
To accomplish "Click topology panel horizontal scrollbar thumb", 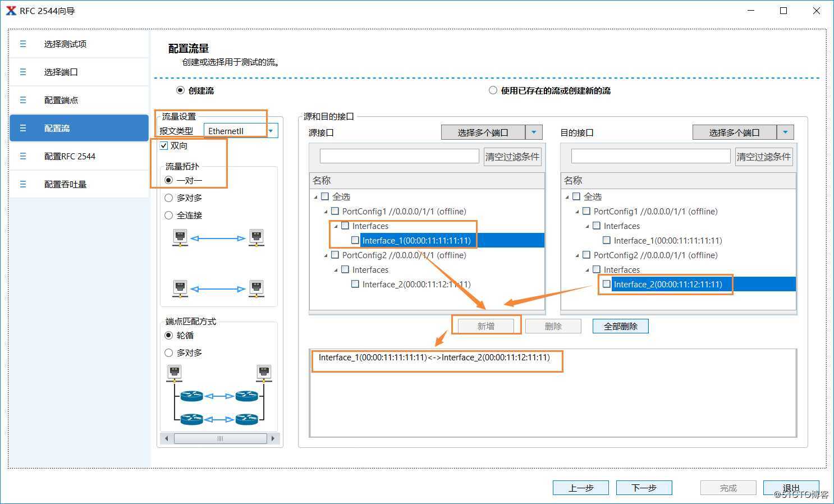I will click(x=220, y=438).
